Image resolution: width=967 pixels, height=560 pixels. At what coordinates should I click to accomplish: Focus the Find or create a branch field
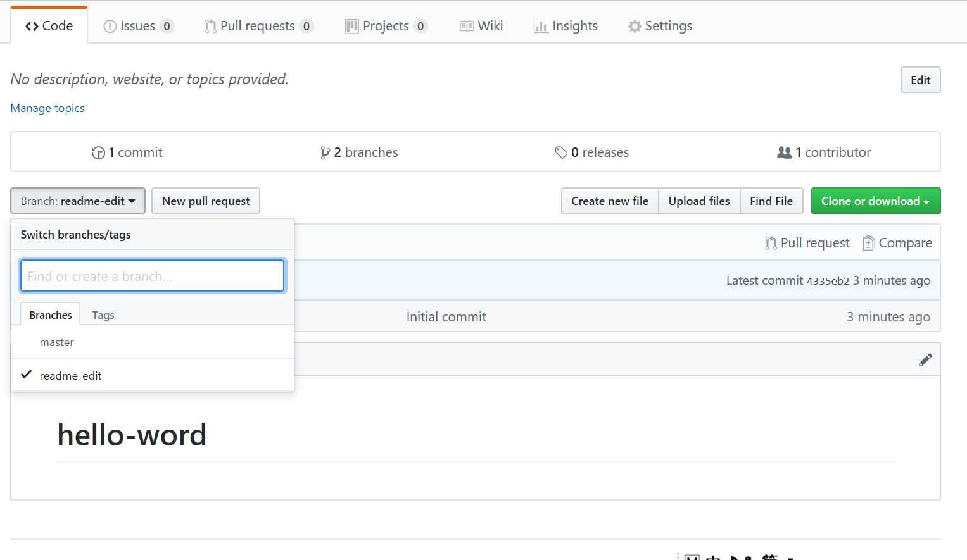coord(152,276)
